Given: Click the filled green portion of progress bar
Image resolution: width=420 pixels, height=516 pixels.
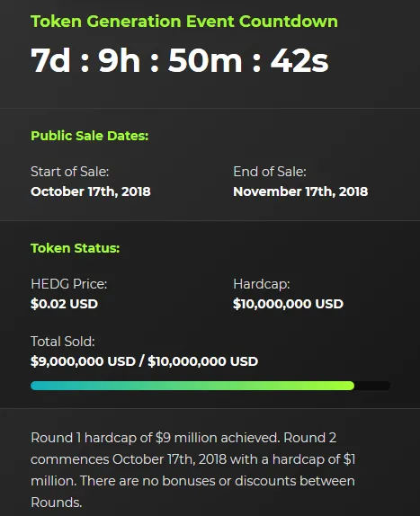Looking at the screenshot, I should point(192,386).
